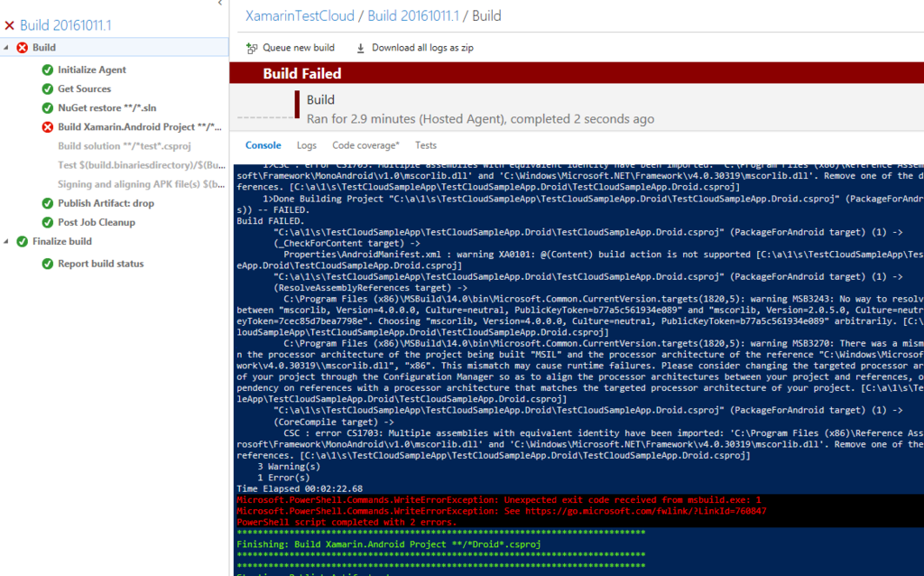This screenshot has width=924, height=576.
Task: Click the green check icon for Post Job Cleanup
Action: (x=48, y=222)
